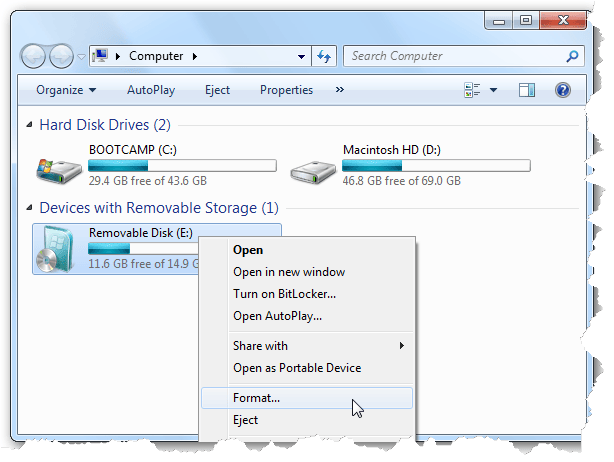Toggle the preview pane icon
The height and width of the screenshot is (462, 614).
click(527, 90)
